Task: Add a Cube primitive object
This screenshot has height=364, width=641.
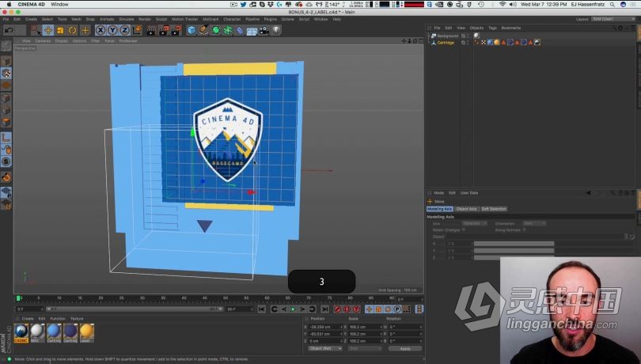Action: click(192, 31)
